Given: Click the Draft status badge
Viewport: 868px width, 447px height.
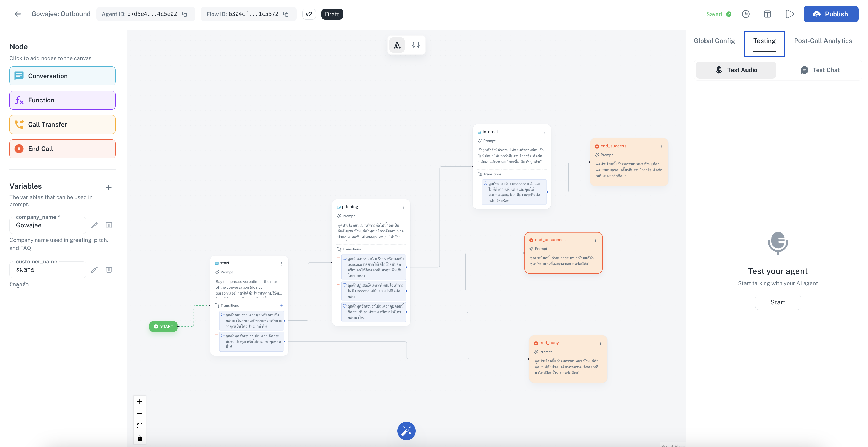Looking at the screenshot, I should (332, 14).
